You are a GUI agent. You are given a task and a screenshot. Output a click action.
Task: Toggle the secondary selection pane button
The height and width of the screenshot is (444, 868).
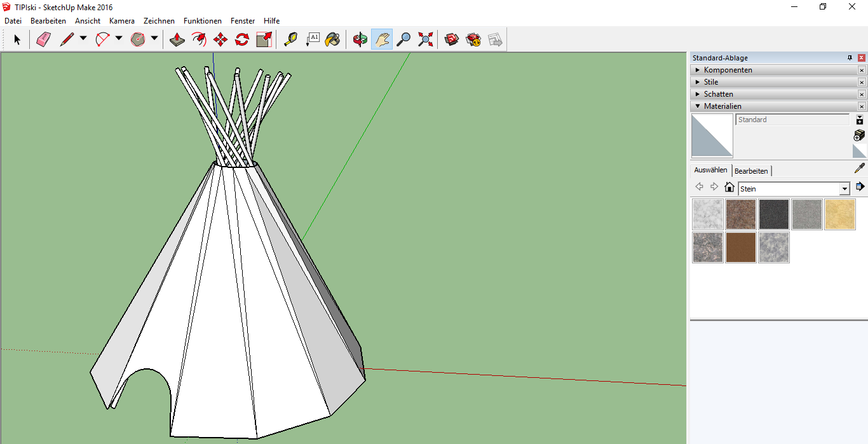(x=859, y=120)
